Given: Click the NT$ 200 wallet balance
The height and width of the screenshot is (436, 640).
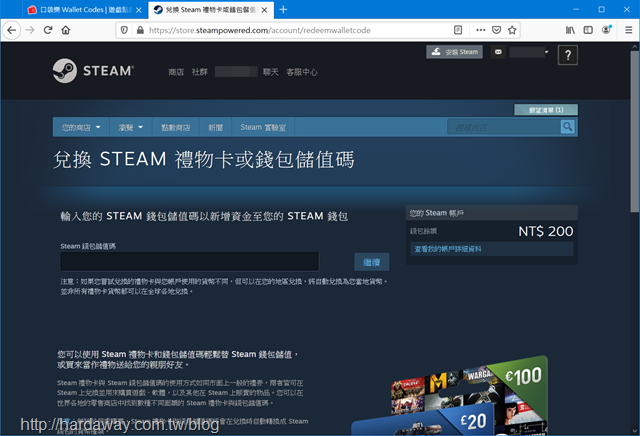Looking at the screenshot, I should (x=546, y=231).
